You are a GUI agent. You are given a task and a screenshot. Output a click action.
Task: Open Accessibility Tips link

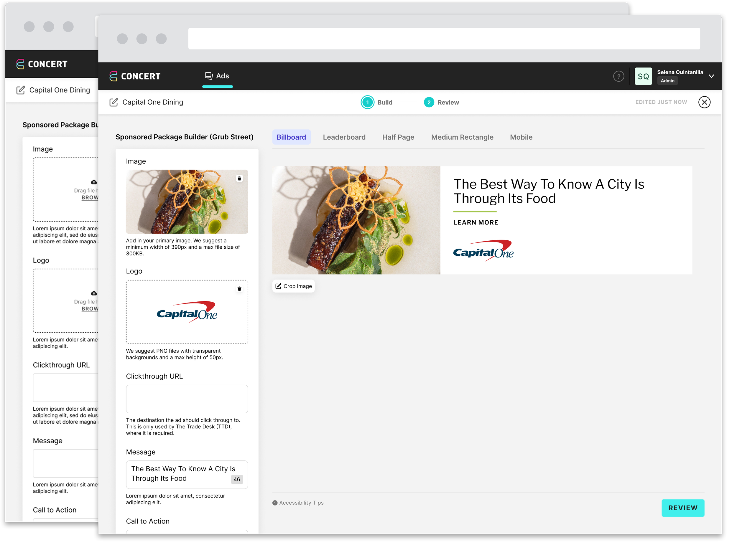298,503
